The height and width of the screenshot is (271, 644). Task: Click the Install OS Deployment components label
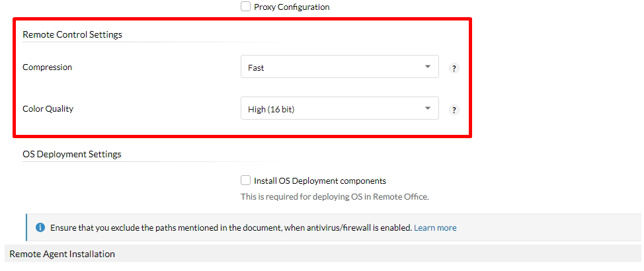[320, 180]
